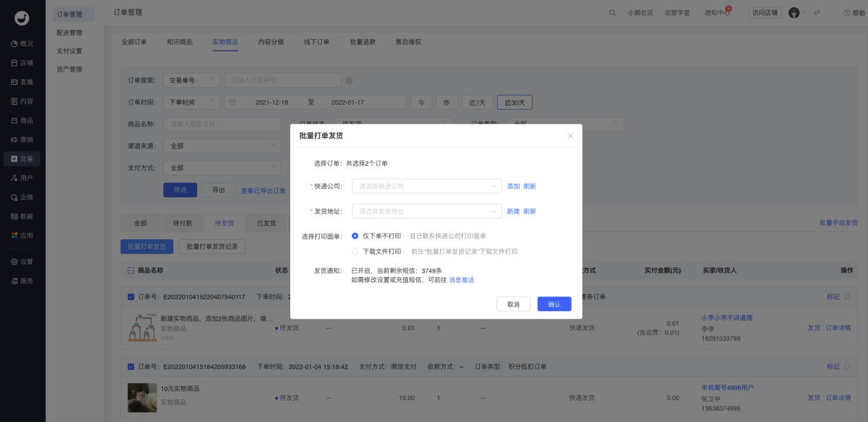This screenshot has width=868, height=422.
Task: Open 营销 marketing in sidebar
Action: [22, 139]
